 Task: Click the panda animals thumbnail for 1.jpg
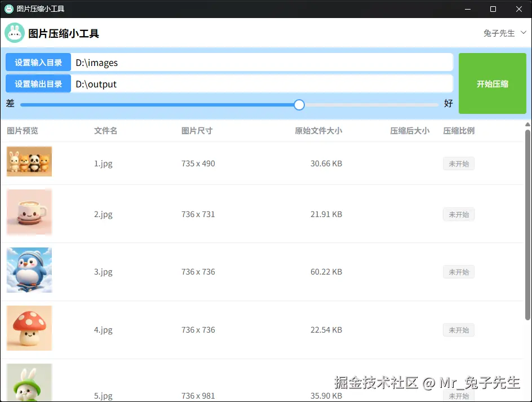point(29,161)
